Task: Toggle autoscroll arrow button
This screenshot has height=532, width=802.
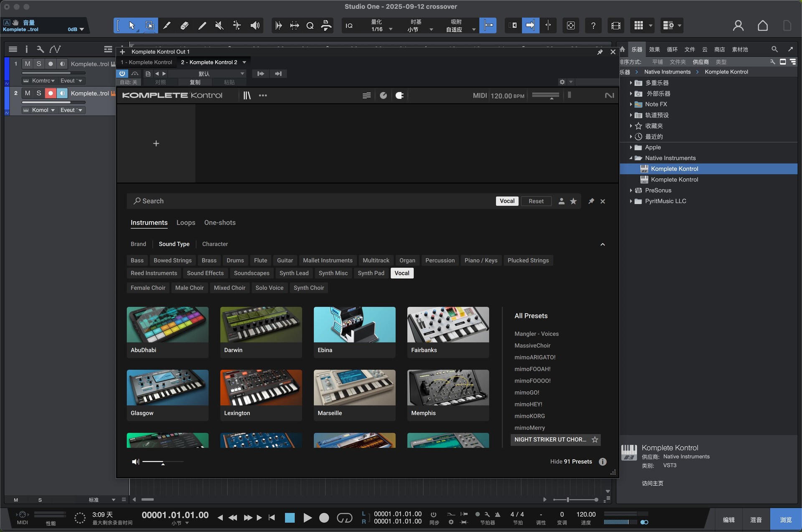Action: 530,25
